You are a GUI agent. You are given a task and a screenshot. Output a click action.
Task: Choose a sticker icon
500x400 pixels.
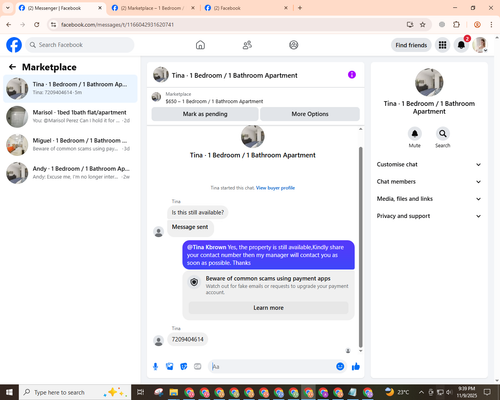pyautogui.click(x=184, y=367)
